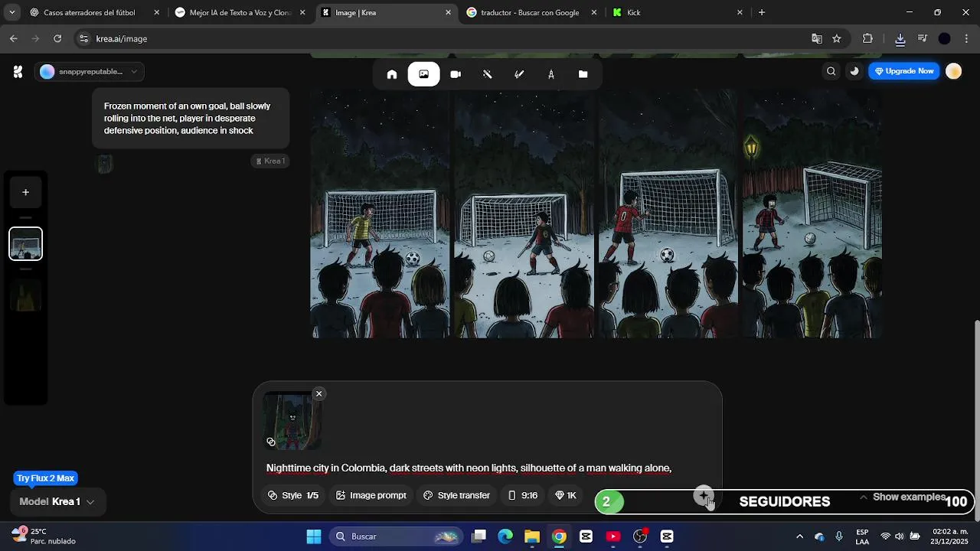Open the letter A tool icon
The width and height of the screenshot is (980, 551).
tap(551, 74)
